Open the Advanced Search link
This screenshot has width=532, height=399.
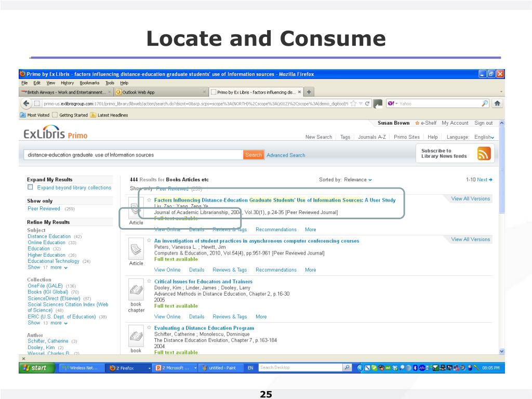point(286,155)
